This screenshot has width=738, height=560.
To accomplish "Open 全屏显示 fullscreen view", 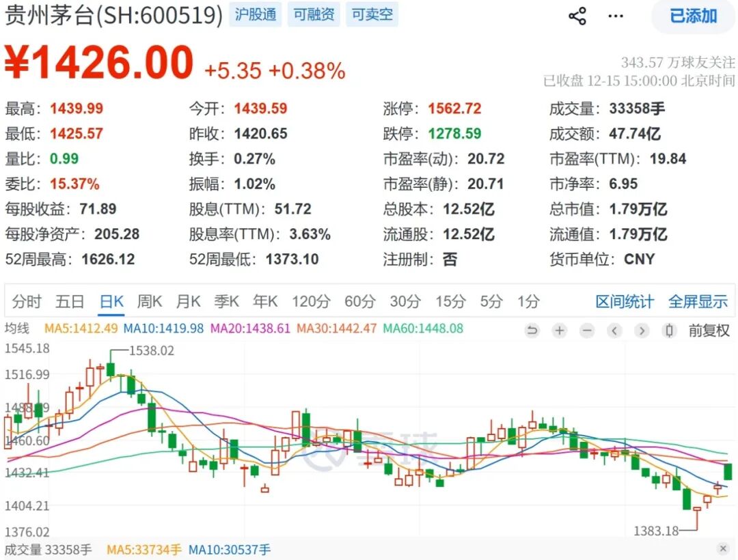I will 698,301.
